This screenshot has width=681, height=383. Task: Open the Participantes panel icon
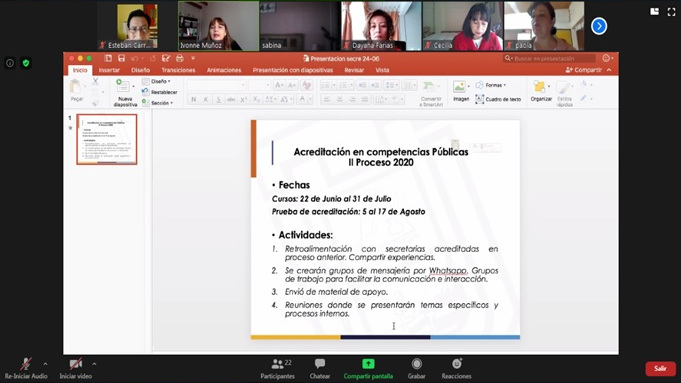(277, 364)
